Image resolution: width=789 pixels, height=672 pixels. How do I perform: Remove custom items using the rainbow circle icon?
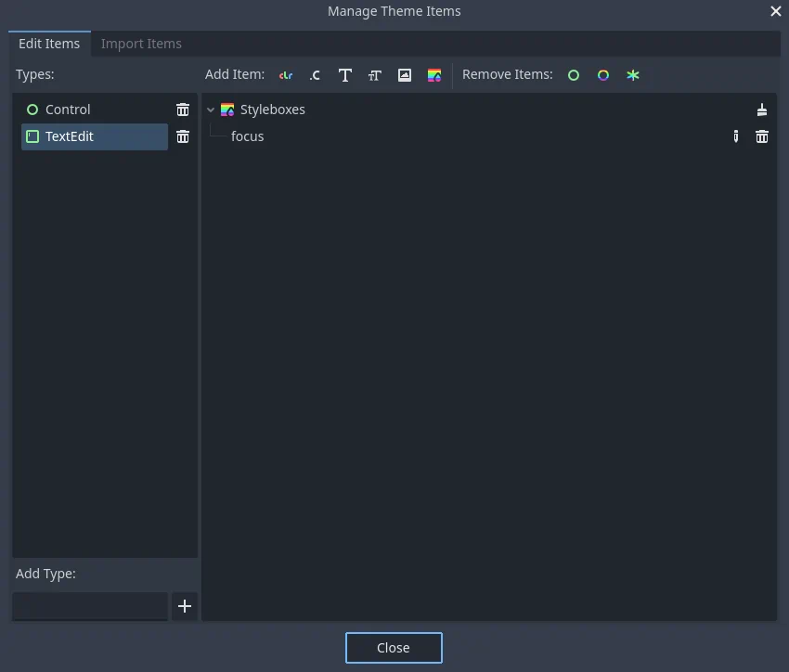click(603, 75)
